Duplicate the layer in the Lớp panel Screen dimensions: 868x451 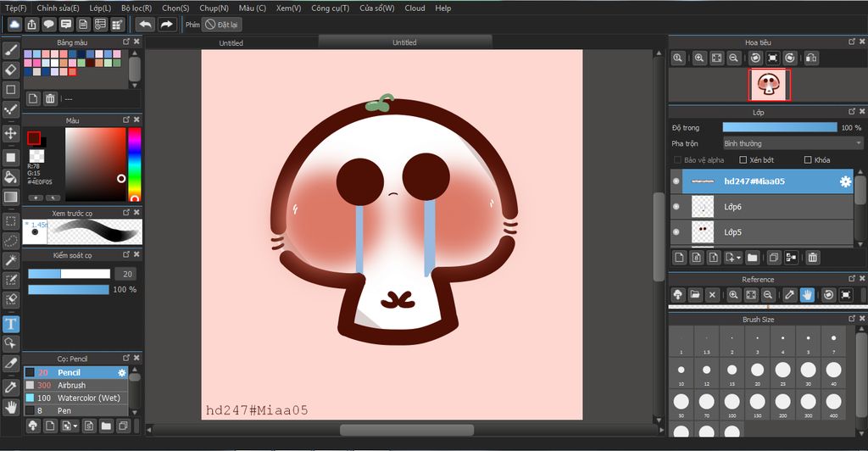coord(773,258)
